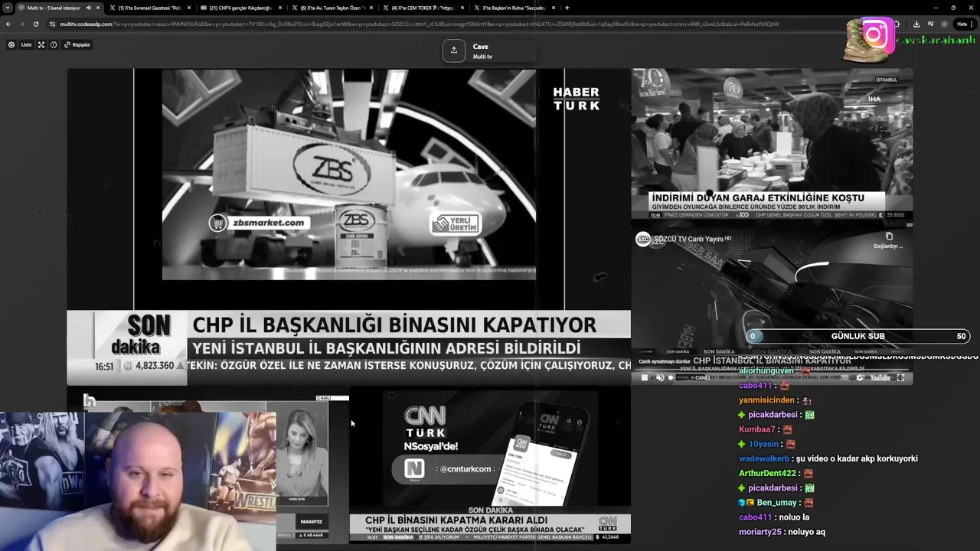Click chat username 10yasin

(763, 444)
